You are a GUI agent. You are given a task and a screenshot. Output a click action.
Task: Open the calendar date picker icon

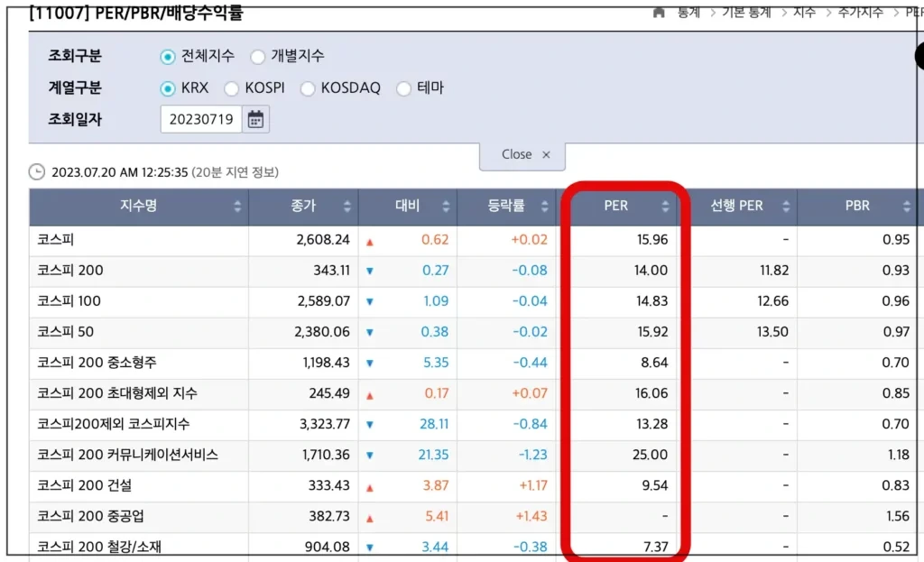point(255,120)
